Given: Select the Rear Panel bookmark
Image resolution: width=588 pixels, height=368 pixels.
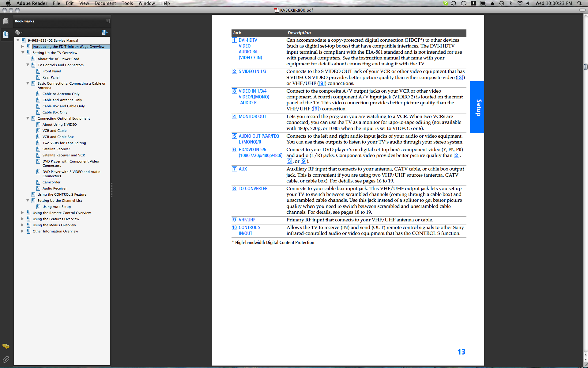Looking at the screenshot, I should click(51, 77).
